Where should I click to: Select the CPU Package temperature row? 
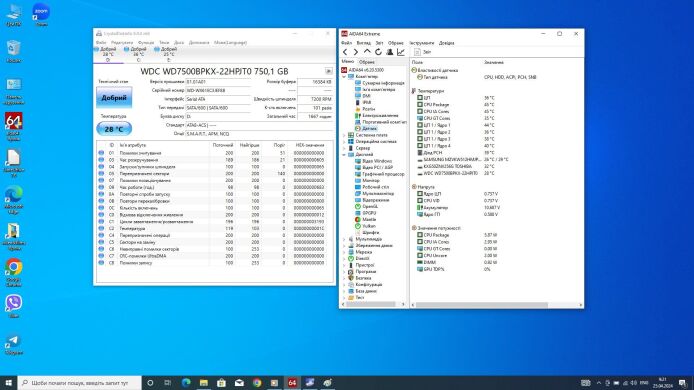coord(456,105)
